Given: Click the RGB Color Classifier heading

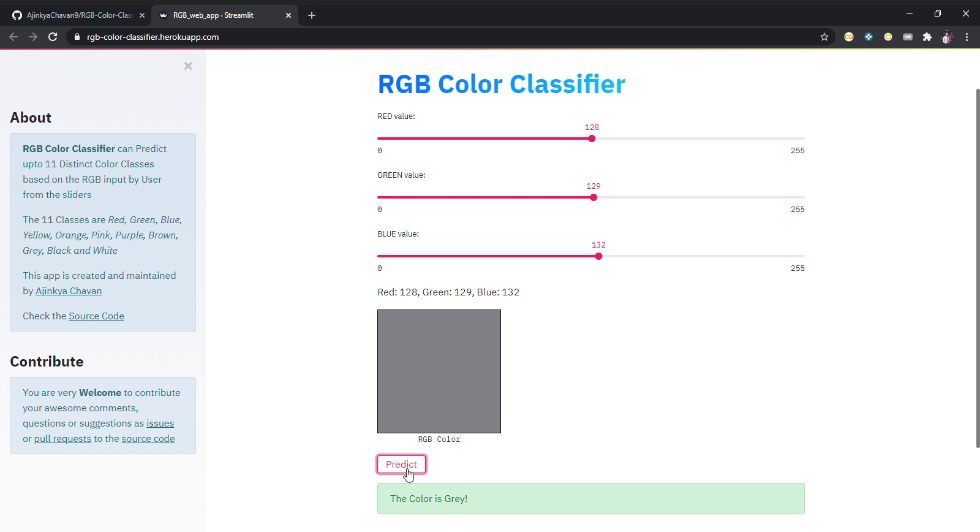Looking at the screenshot, I should point(501,84).
